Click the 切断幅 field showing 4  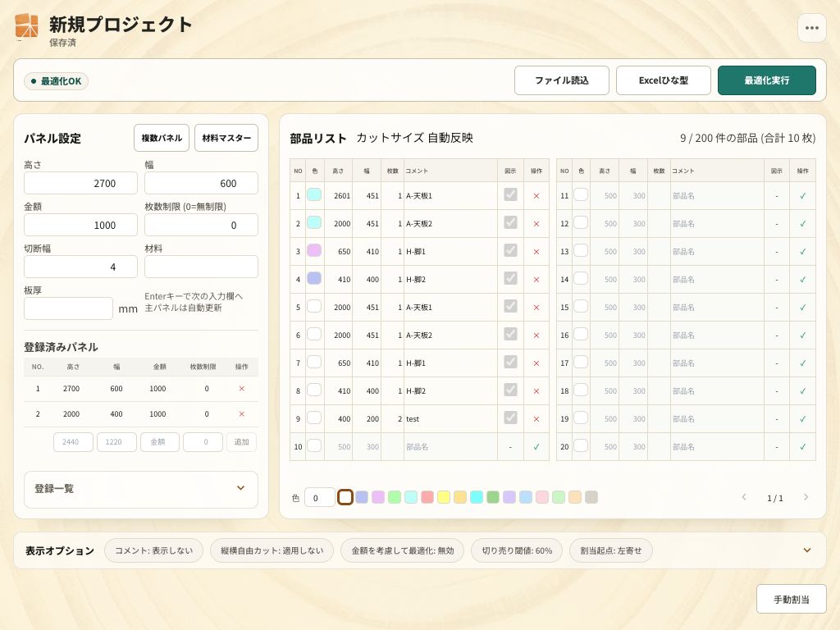tap(80, 267)
